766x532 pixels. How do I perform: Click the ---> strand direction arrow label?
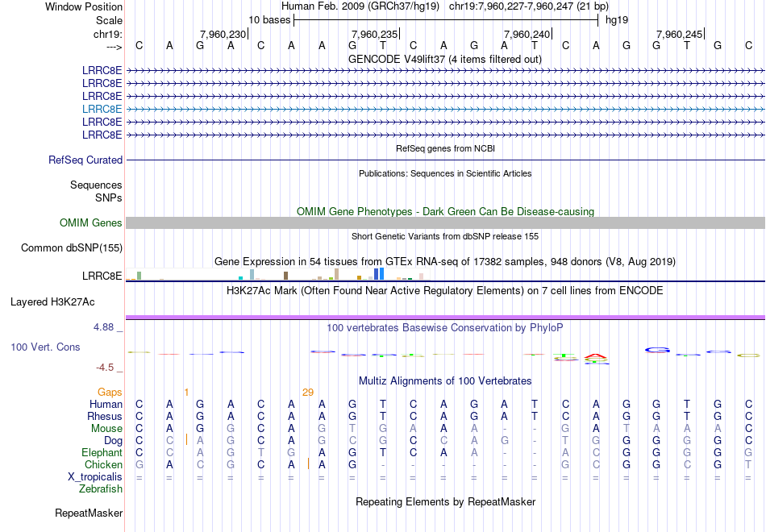pyautogui.click(x=114, y=47)
